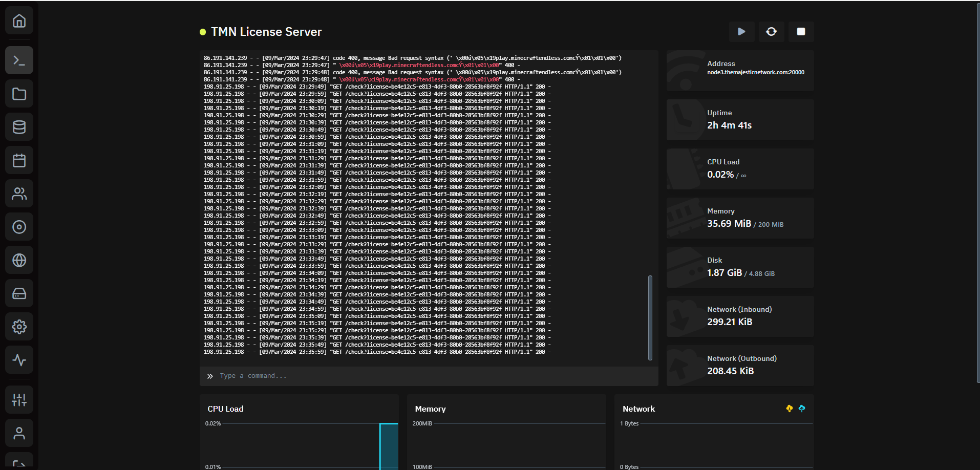Click the console vertical scrollbar

pyautogui.click(x=650, y=318)
